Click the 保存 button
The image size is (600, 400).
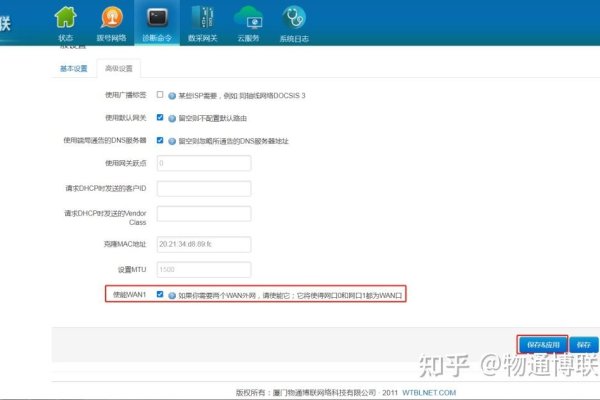[x=584, y=344]
